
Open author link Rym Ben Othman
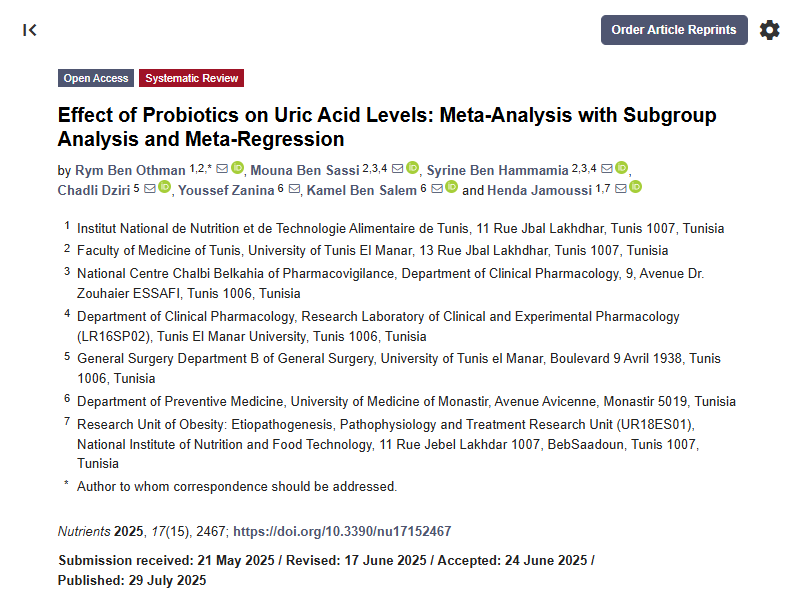tap(130, 170)
